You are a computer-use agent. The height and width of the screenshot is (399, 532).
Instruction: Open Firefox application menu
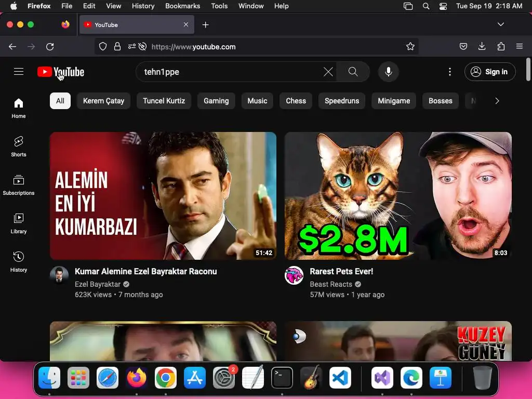click(520, 46)
